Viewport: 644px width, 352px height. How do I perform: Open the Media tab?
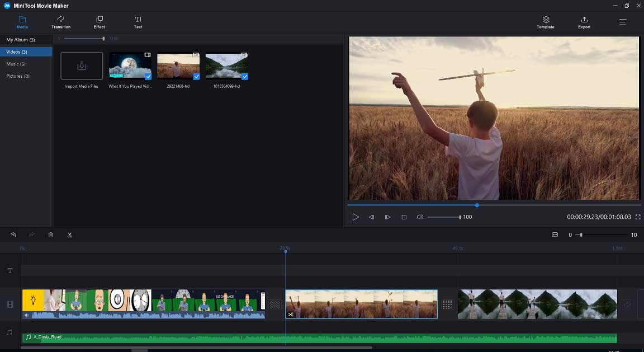pyautogui.click(x=22, y=22)
